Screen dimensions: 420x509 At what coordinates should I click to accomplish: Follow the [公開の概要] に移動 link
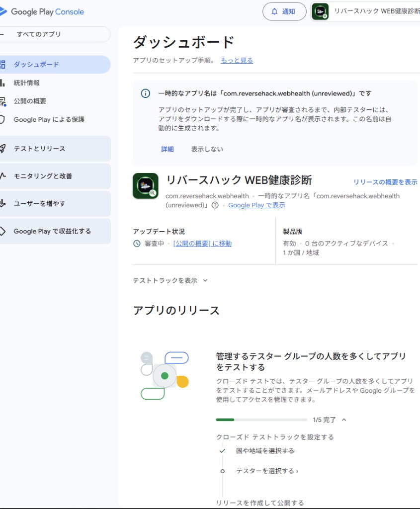click(x=202, y=244)
